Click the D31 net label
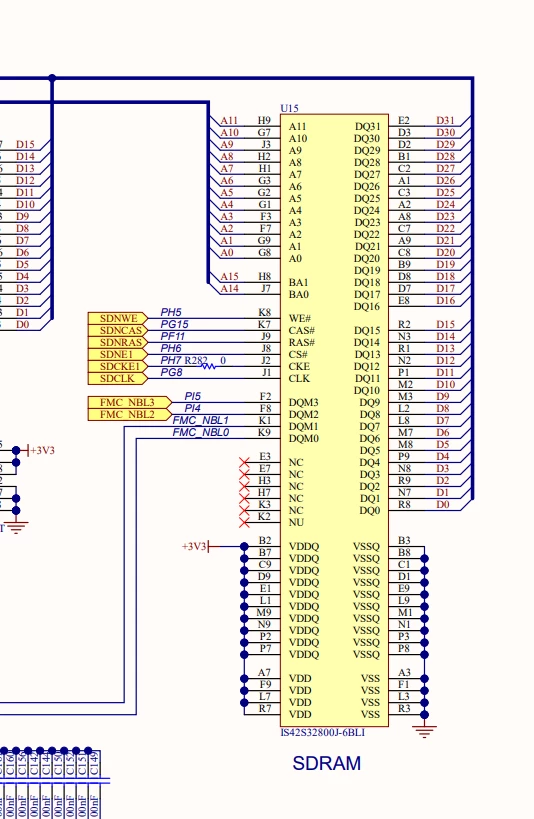Screen dimensions: 534x819 (x=445, y=120)
